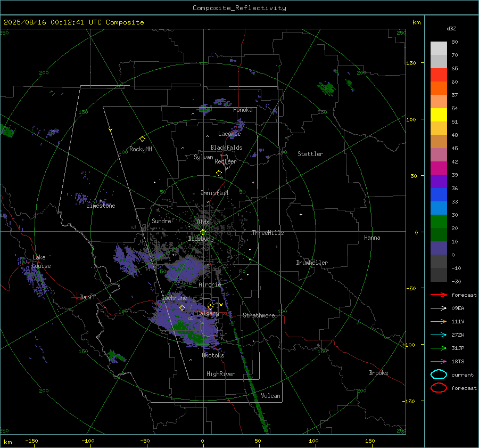Click the magenta 18TS arrow legend icon
Screen dimensions: 479x448
pos(439,361)
